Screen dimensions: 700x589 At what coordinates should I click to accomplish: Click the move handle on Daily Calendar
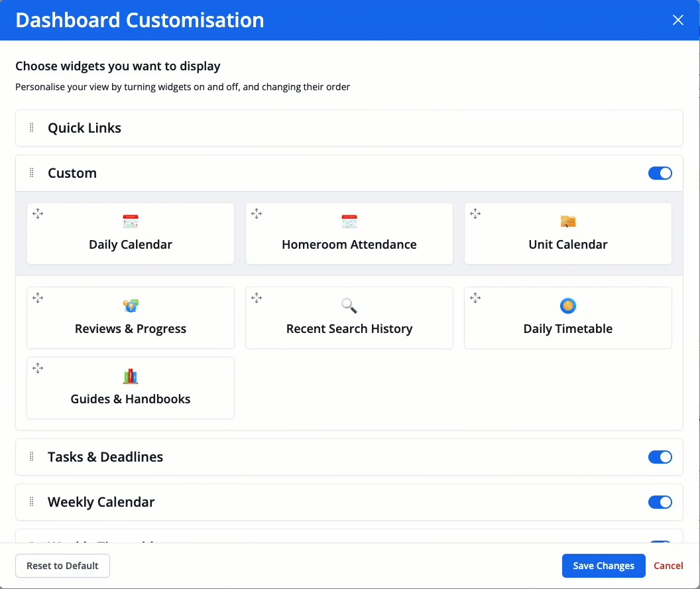click(x=38, y=214)
